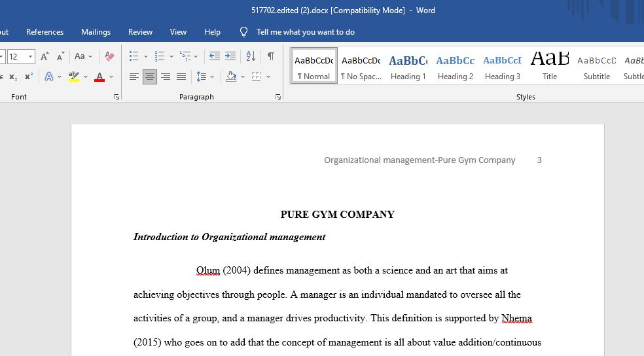Open Paragraph dialog launcher
Viewport: 644px width, 356px height.
click(278, 97)
